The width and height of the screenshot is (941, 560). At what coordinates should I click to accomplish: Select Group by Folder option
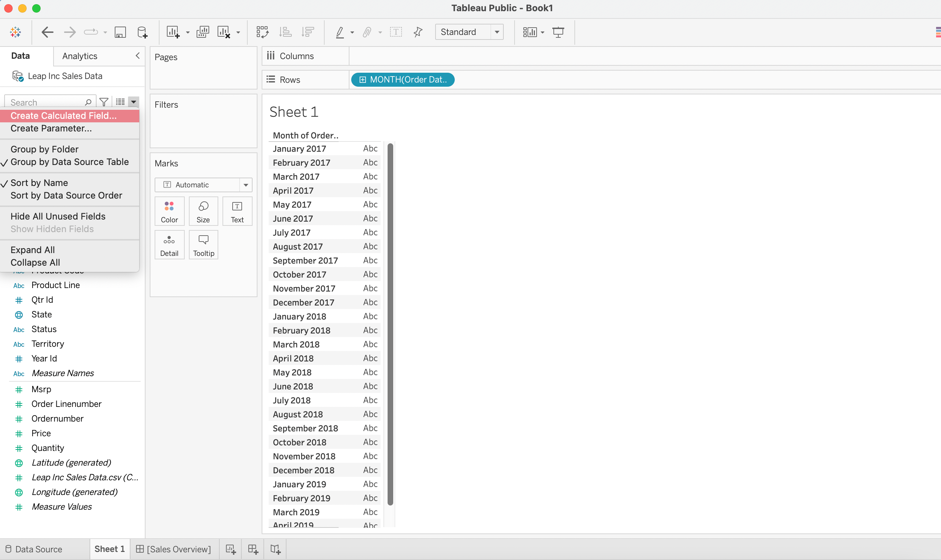pos(44,149)
